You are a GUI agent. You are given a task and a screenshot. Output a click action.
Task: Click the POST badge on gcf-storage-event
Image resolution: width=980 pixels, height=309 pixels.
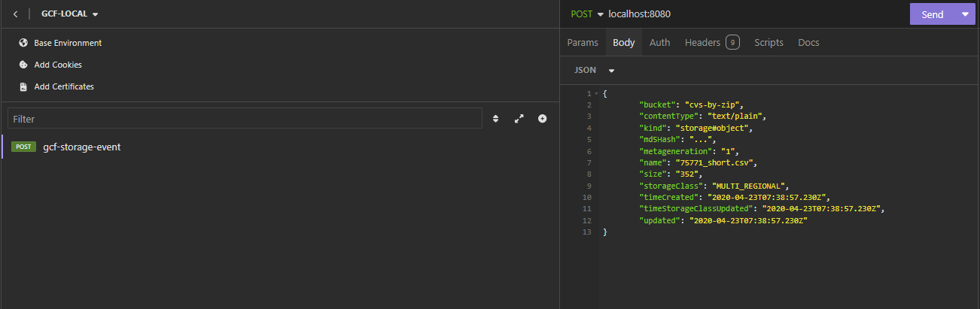point(23,147)
